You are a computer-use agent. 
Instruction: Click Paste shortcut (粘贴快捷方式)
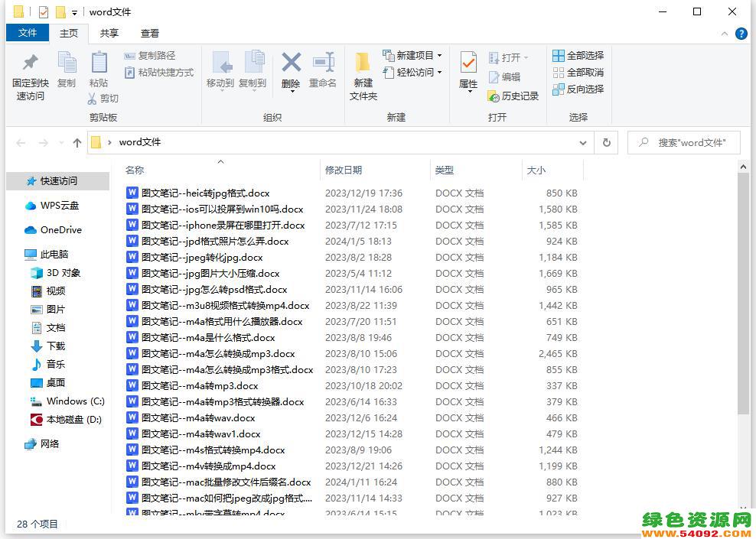(159, 73)
